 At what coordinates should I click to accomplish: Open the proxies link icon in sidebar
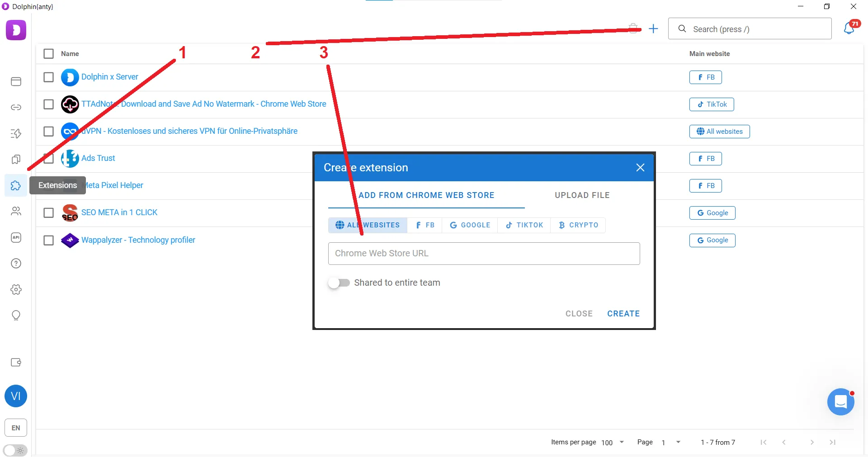(16, 107)
